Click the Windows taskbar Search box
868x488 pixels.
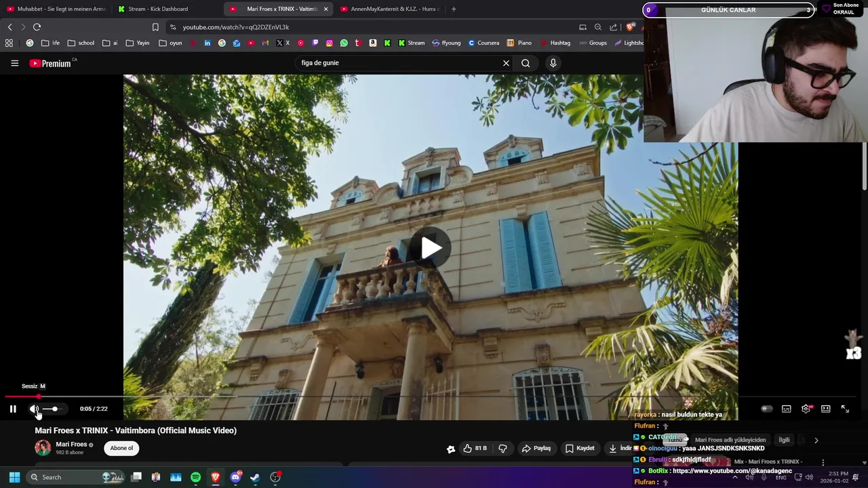pos(76,477)
